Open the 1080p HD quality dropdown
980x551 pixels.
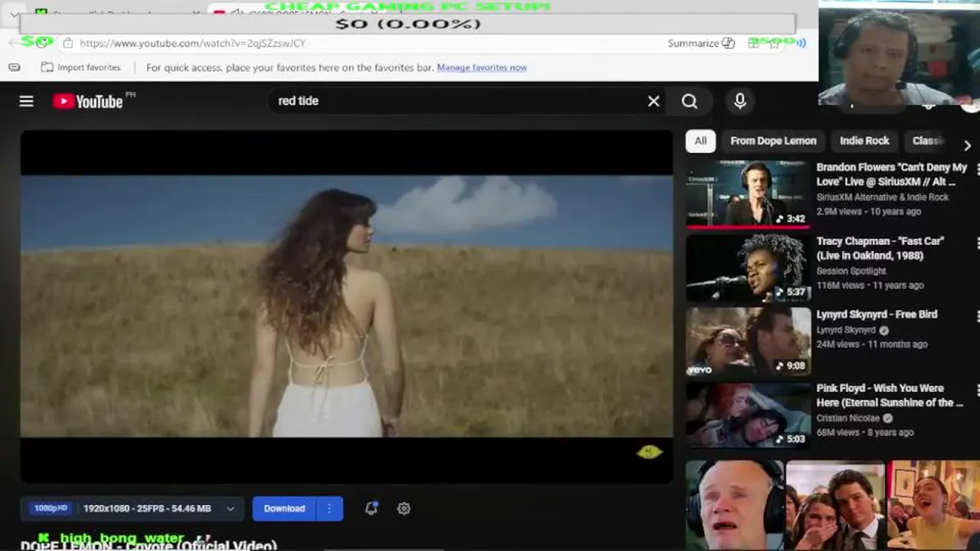(132, 508)
